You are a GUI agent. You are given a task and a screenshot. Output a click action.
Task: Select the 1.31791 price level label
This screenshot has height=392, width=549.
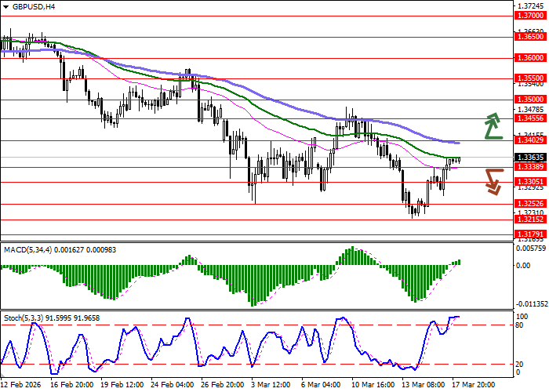(x=530, y=234)
